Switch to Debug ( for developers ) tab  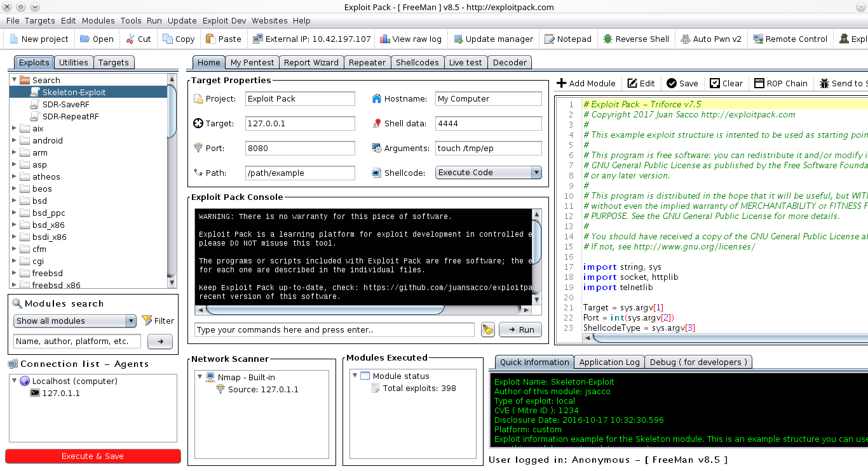pos(698,362)
